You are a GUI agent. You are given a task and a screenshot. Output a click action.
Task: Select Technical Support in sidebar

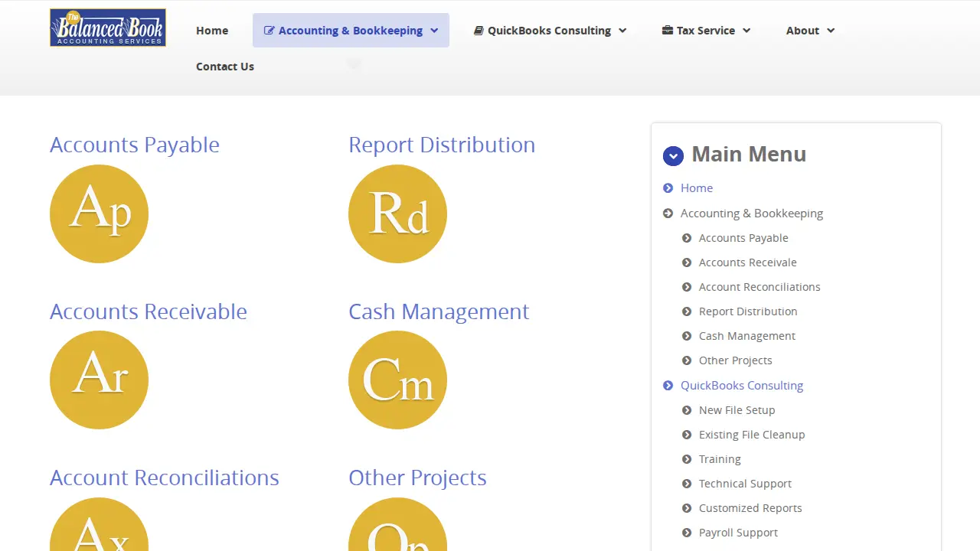pyautogui.click(x=745, y=484)
